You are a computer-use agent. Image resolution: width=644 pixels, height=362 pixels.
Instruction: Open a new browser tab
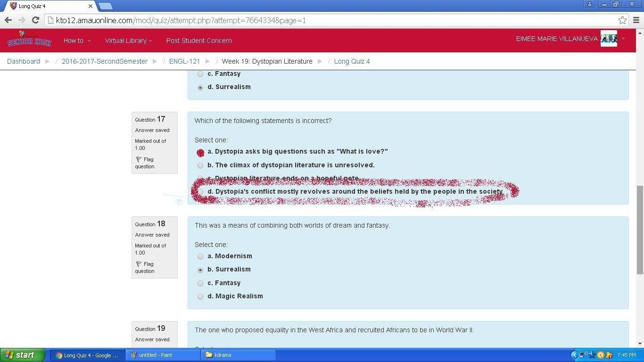tap(106, 6)
